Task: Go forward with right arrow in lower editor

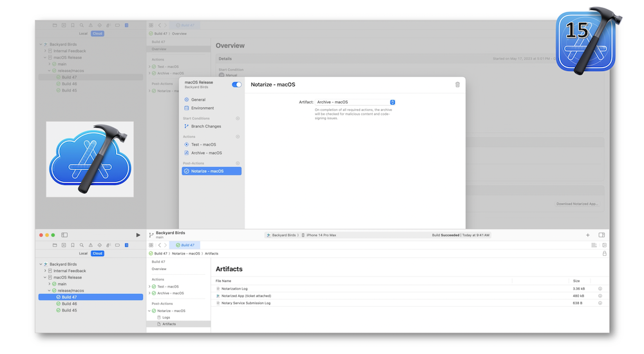Action: coord(166,245)
